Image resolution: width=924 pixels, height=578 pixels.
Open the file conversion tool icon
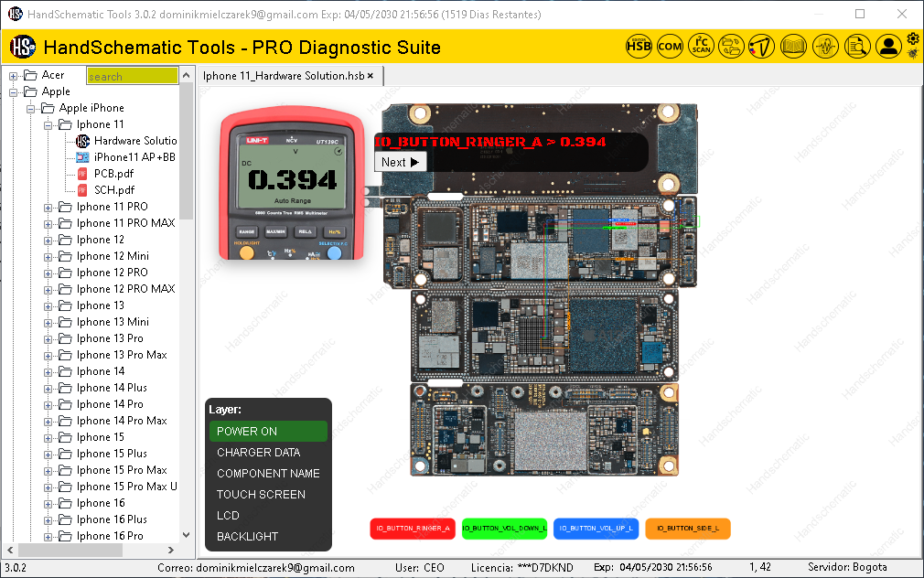click(732, 46)
